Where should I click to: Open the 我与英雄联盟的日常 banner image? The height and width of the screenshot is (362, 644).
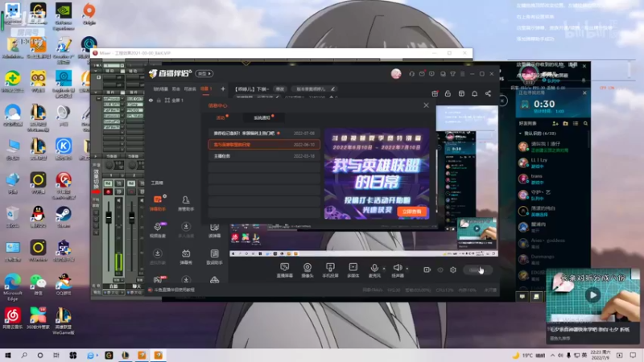tap(377, 174)
